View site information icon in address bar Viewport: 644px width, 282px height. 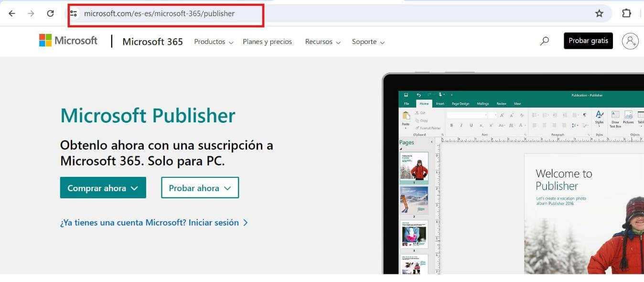click(x=73, y=13)
